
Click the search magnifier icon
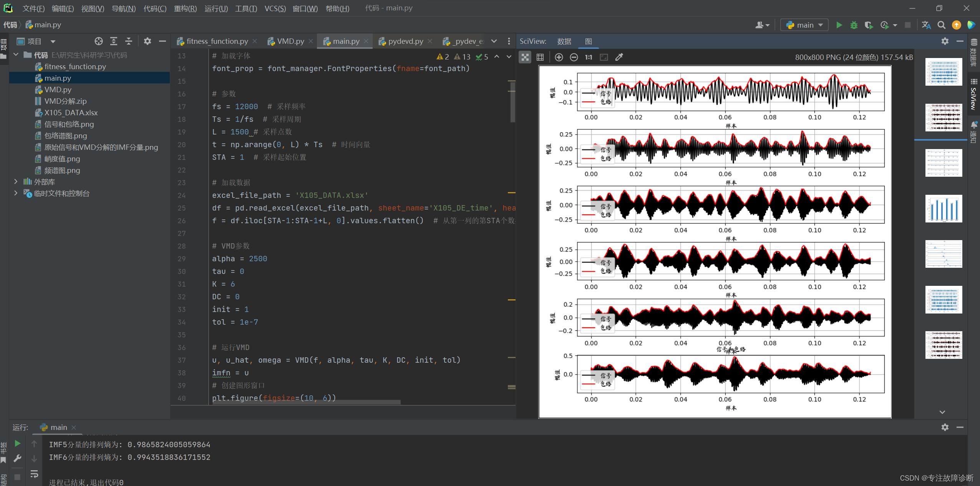(x=941, y=25)
